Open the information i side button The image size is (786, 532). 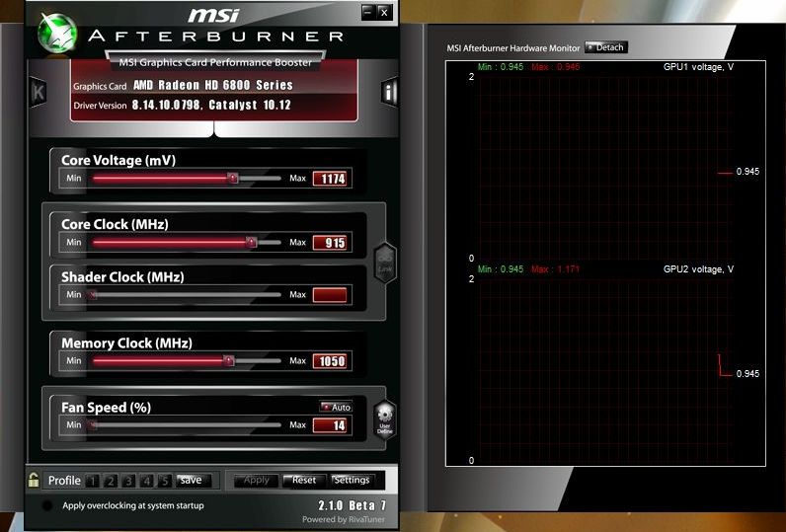(389, 92)
